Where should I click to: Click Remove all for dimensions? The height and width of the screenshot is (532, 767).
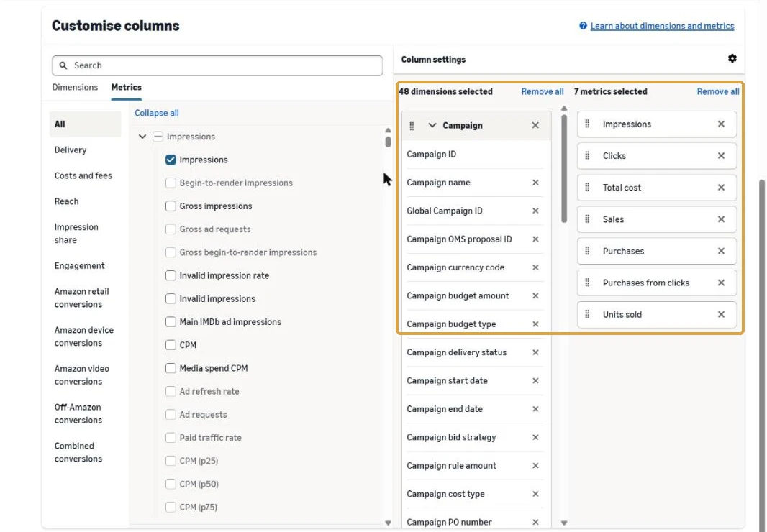(542, 92)
